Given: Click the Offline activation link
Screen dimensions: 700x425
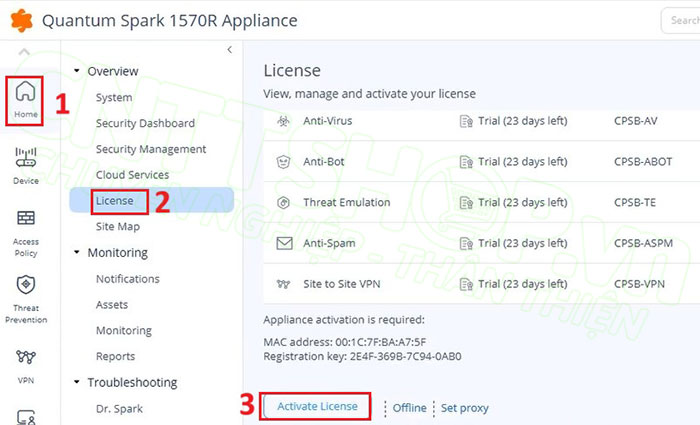Looking at the screenshot, I should click(x=409, y=408).
